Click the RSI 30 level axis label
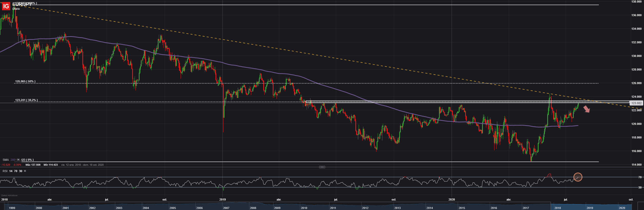 click(640, 187)
